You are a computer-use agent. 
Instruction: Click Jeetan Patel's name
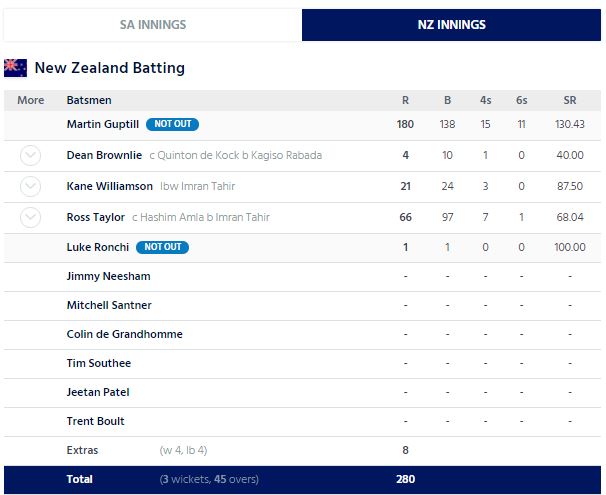point(98,392)
